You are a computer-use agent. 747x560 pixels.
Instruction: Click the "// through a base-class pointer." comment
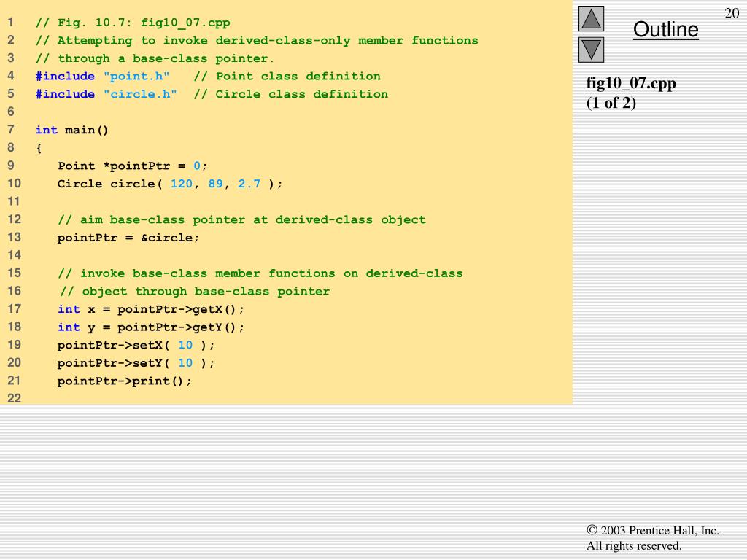pyautogui.click(x=155, y=58)
